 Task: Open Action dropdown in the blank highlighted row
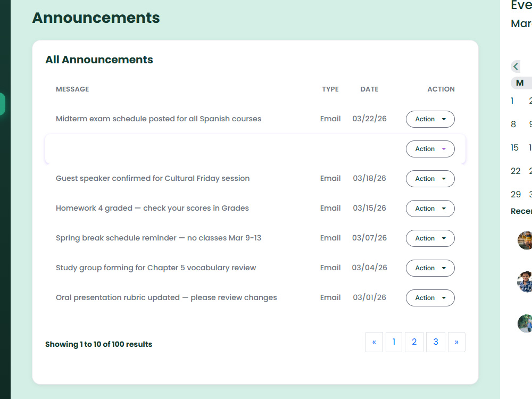pos(430,149)
